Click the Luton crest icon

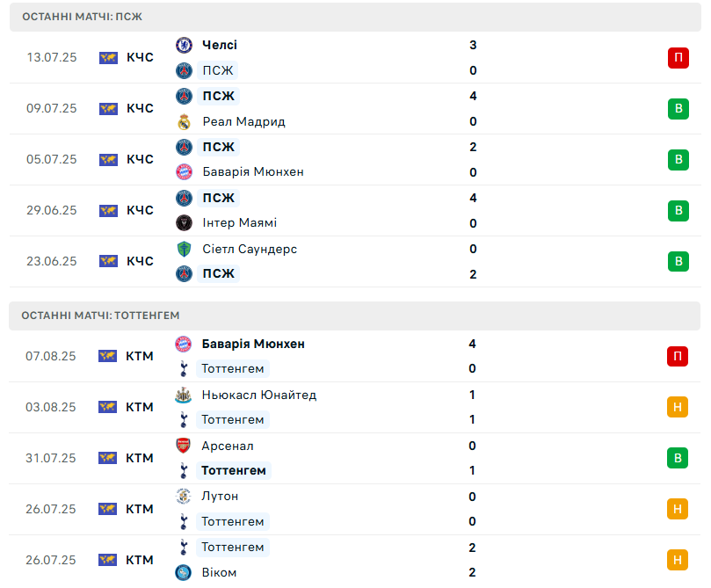[184, 497]
